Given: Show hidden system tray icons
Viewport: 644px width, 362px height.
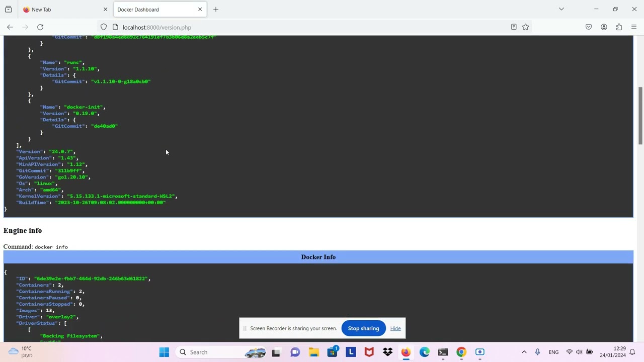Looking at the screenshot, I should 524,352.
